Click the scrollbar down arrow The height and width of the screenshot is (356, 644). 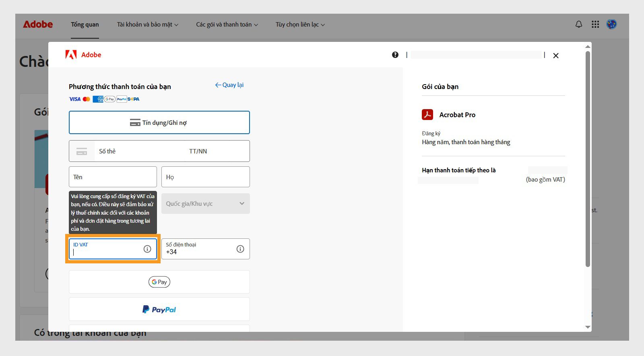coord(588,327)
